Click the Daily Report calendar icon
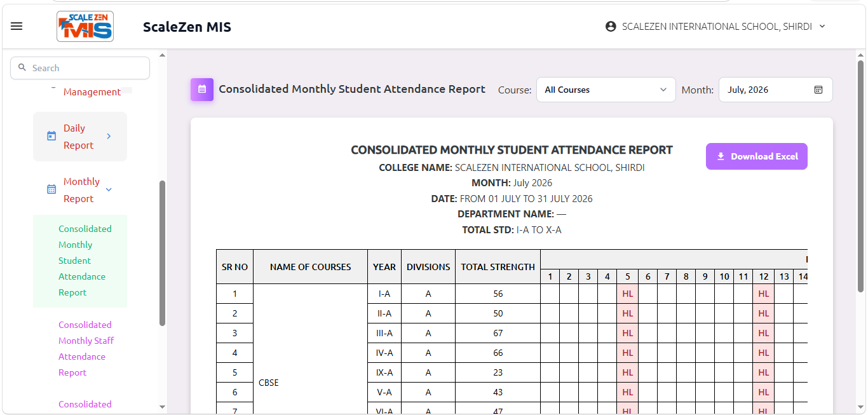The height and width of the screenshot is (415, 868). point(51,136)
